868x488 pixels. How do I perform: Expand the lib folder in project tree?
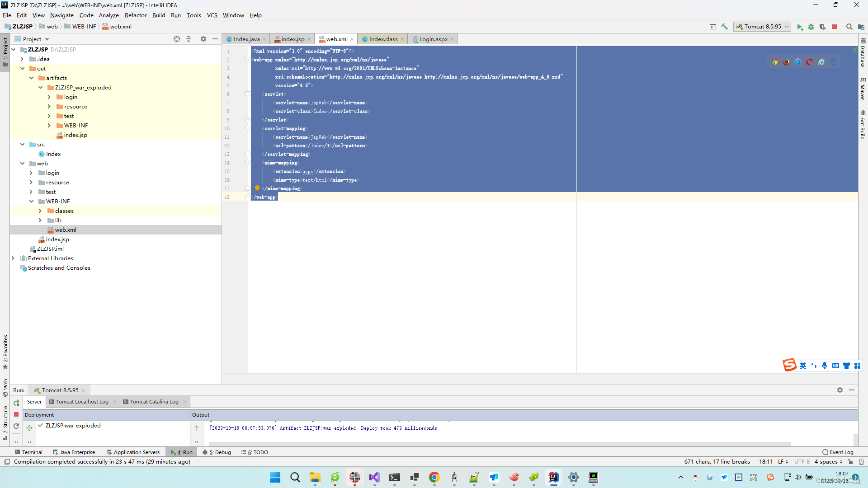pyautogui.click(x=40, y=221)
